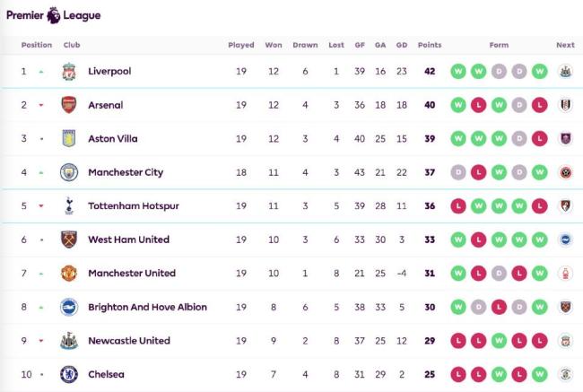The image size is (583, 392).
Task: Open Liverpool's next opponent badge
Action: (565, 71)
